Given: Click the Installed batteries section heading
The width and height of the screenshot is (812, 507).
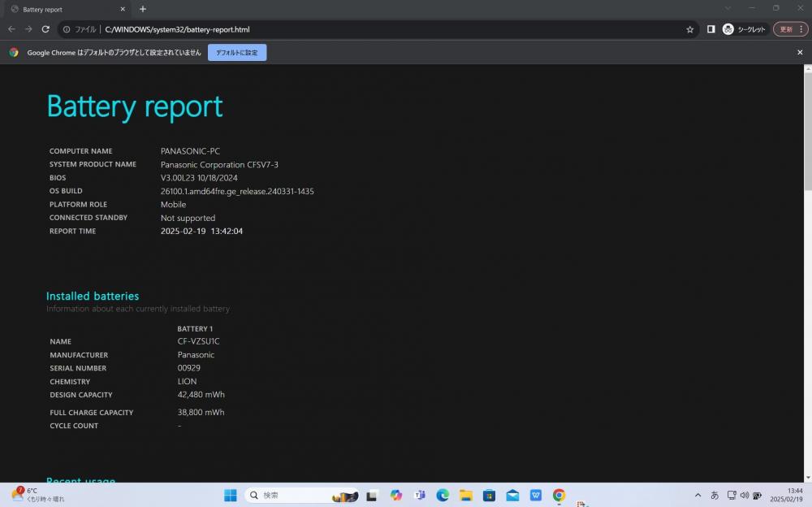Looking at the screenshot, I should point(93,296).
